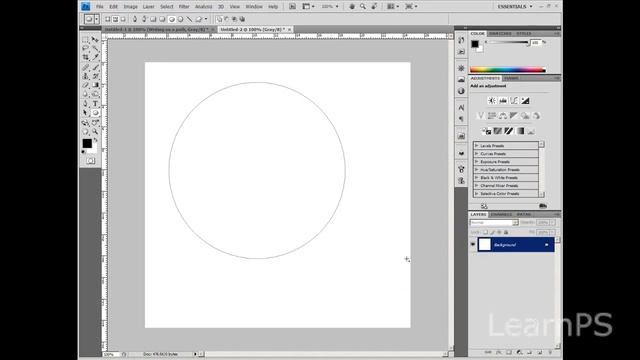The image size is (640, 360).
Task: Select the Crop tool
Action: 86,58
